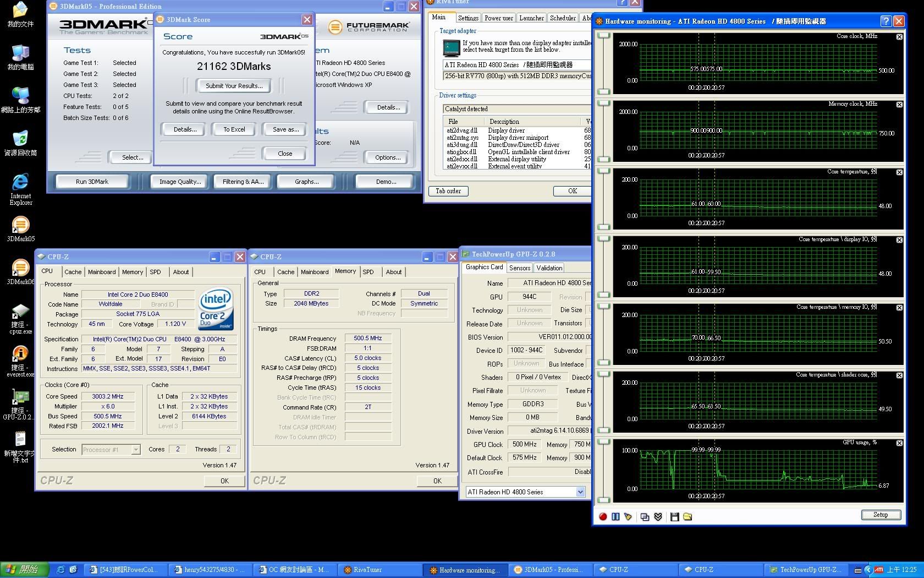Open the Internet Explorer desktop icon
This screenshot has width=924, height=578.
20,189
